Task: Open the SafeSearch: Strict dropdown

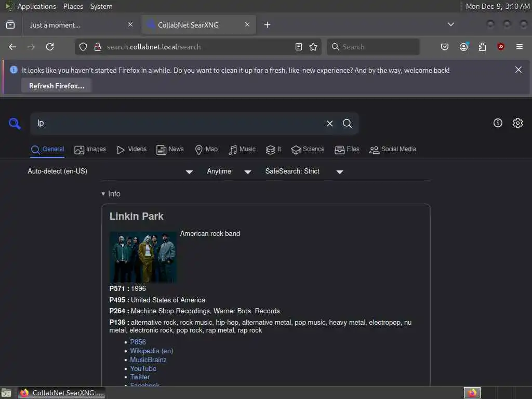Action: coord(304,171)
